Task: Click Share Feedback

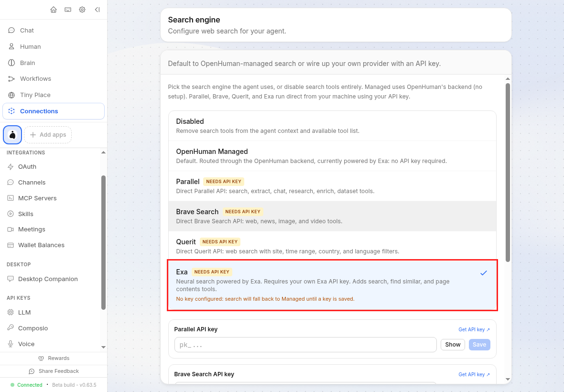Action: tap(54, 371)
